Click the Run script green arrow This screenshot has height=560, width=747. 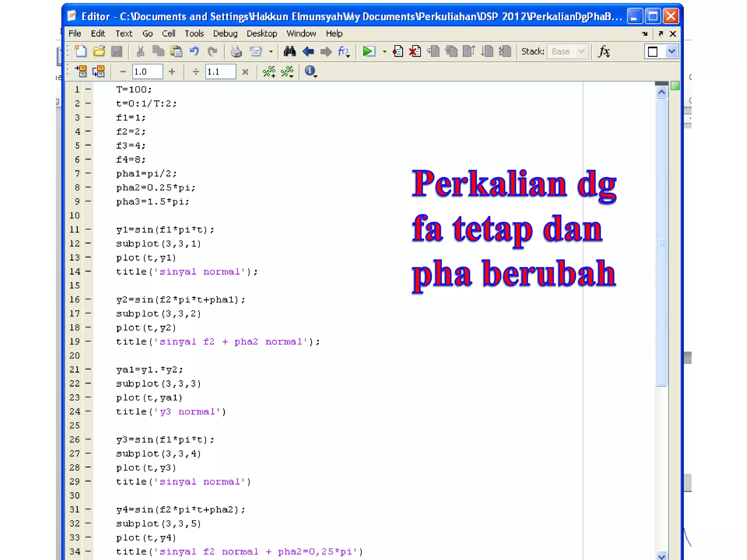(x=368, y=51)
